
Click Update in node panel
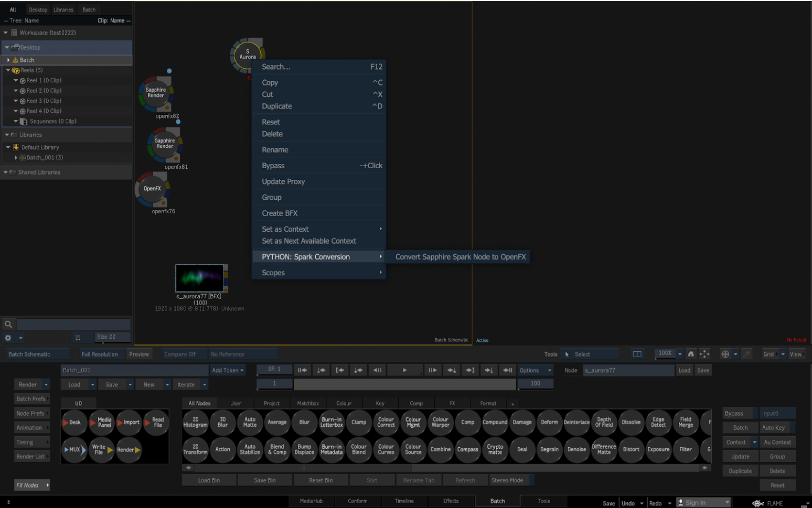(x=740, y=457)
